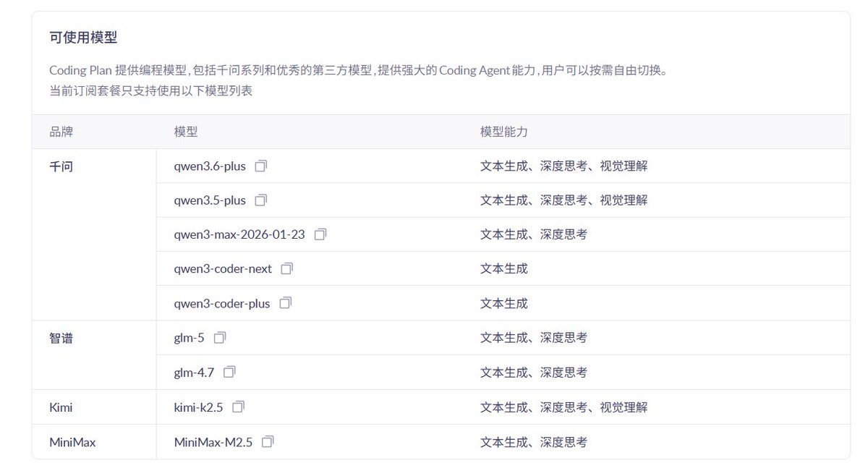The image size is (868, 476).
Task: Click the qwen3-coder-plus model text
Action: click(222, 304)
